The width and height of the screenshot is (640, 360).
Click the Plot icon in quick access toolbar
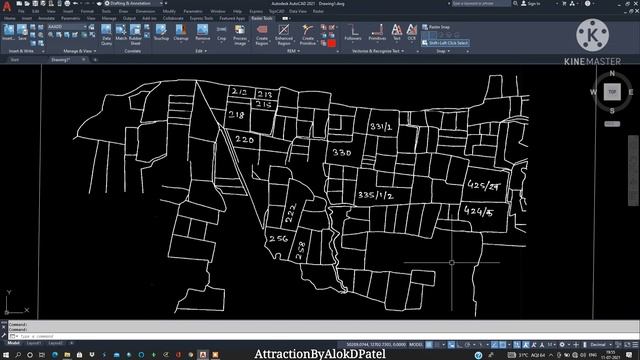(x=67, y=3)
